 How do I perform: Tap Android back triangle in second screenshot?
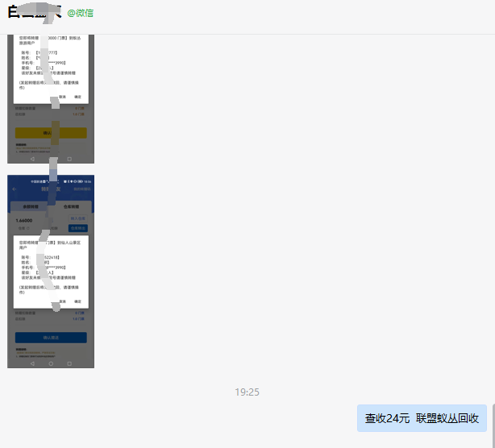32,363
